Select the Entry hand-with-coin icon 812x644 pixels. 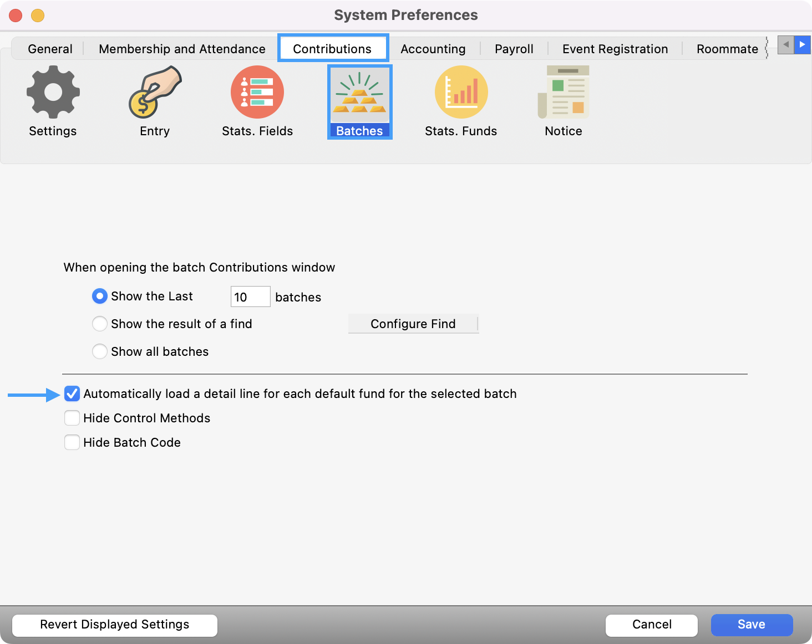pyautogui.click(x=155, y=93)
